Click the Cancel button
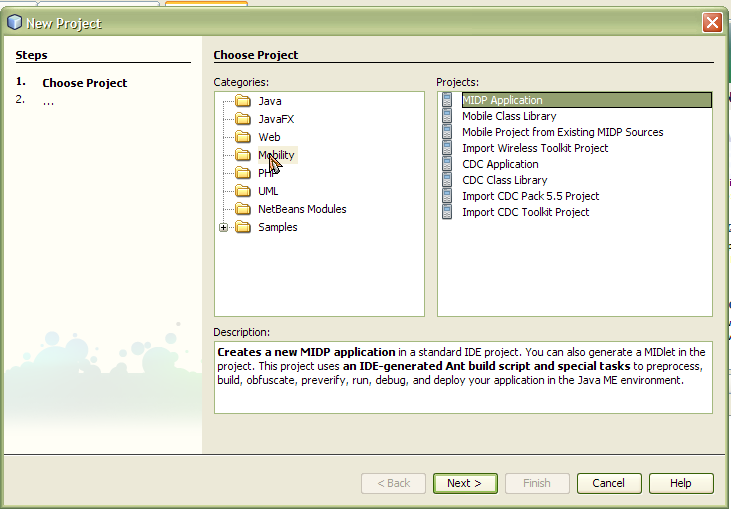The image size is (731, 509). pyautogui.click(x=609, y=483)
